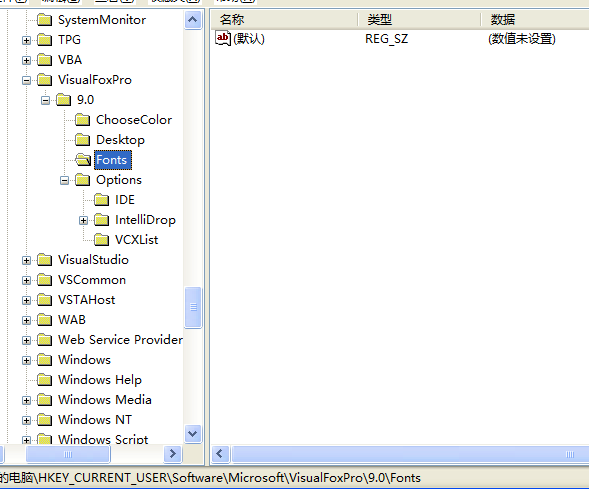Expand the Windows Media key
589x489 pixels.
(x=26, y=400)
